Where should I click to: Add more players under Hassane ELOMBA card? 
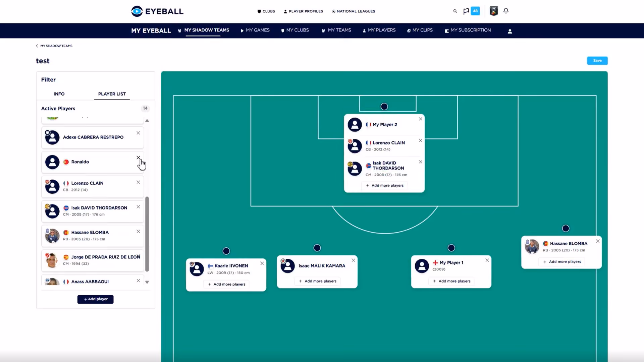coord(562,262)
